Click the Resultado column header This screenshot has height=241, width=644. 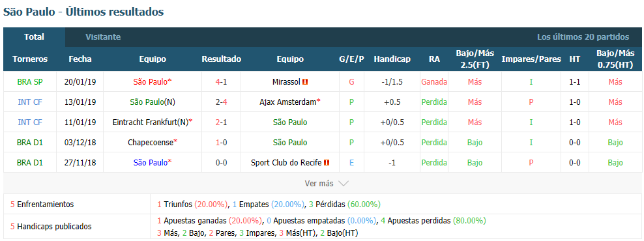(222, 59)
